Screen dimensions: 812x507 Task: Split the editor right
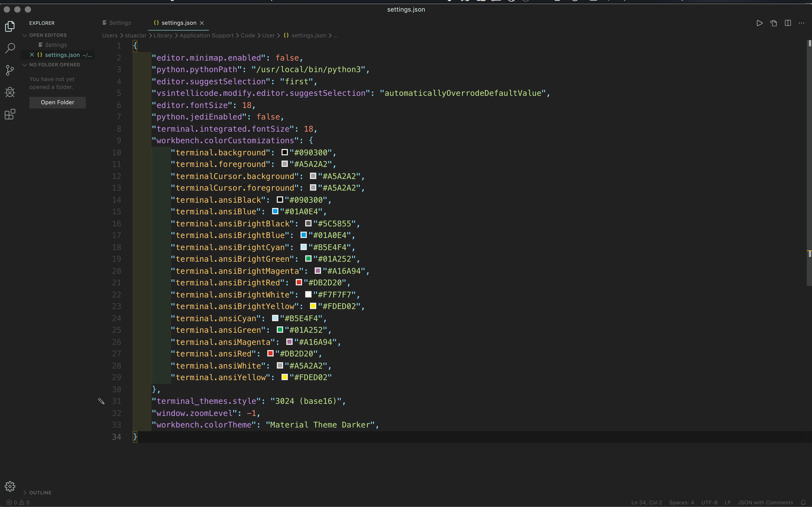788,23
